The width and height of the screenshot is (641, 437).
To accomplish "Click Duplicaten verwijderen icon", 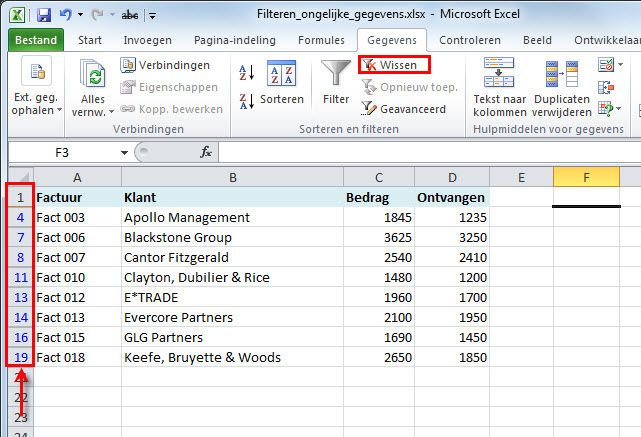I will pos(562,74).
